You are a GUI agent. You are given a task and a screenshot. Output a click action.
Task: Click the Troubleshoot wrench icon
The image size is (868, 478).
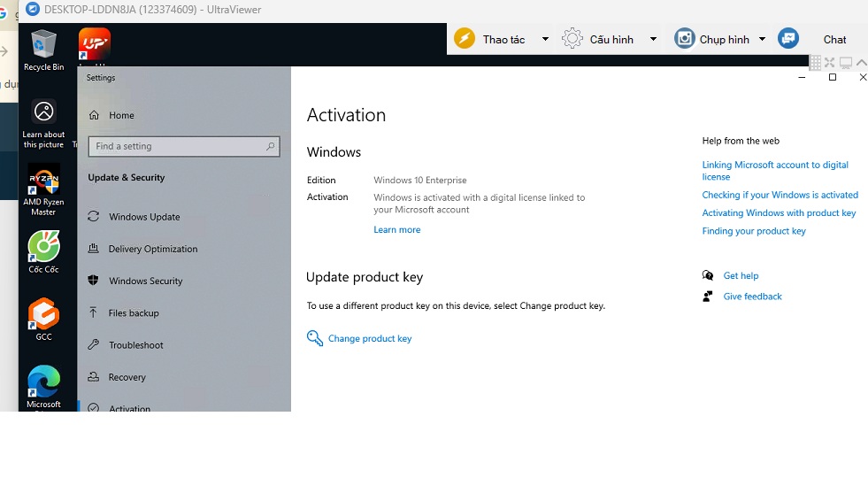[94, 344]
